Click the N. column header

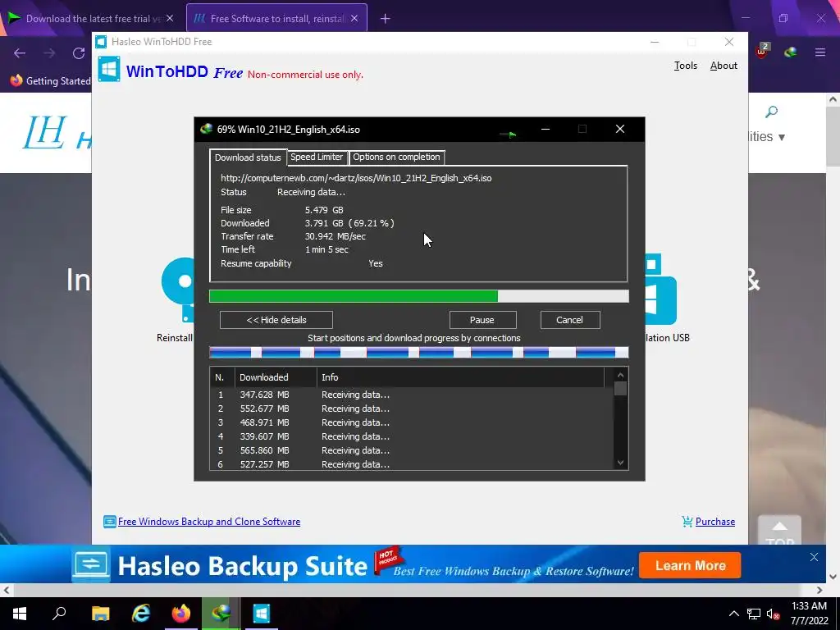(x=221, y=377)
